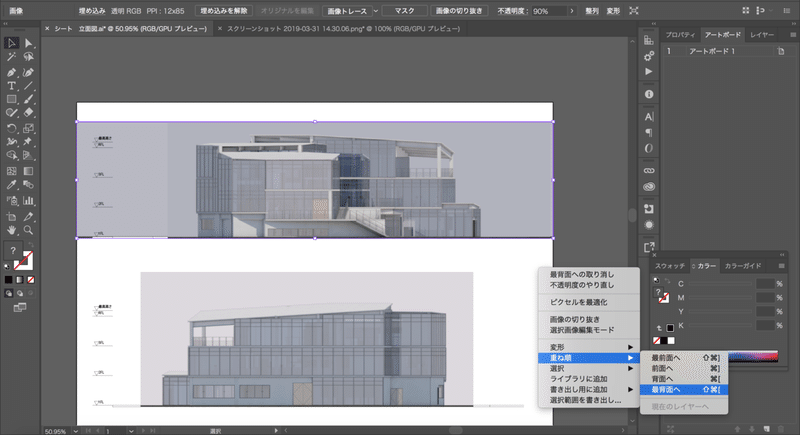Image resolution: width=800 pixels, height=435 pixels.
Task: Swap fill and stroke in toolbar
Action: coord(31,245)
